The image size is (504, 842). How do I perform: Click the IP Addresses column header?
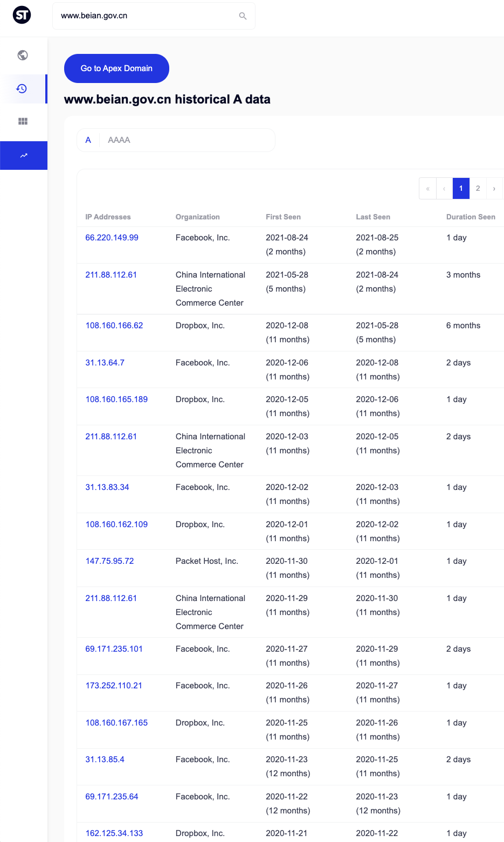[108, 217]
